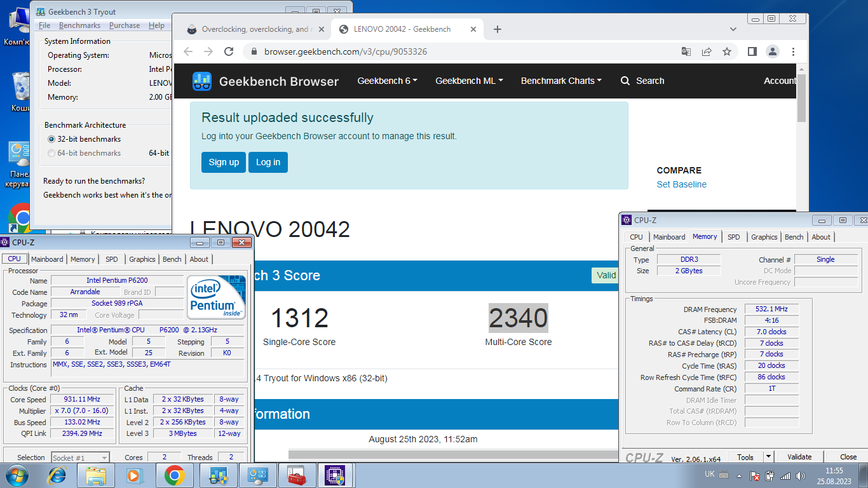Open Chrome's tab search chevron
The height and width of the screenshot is (488, 868).
pos(733,29)
